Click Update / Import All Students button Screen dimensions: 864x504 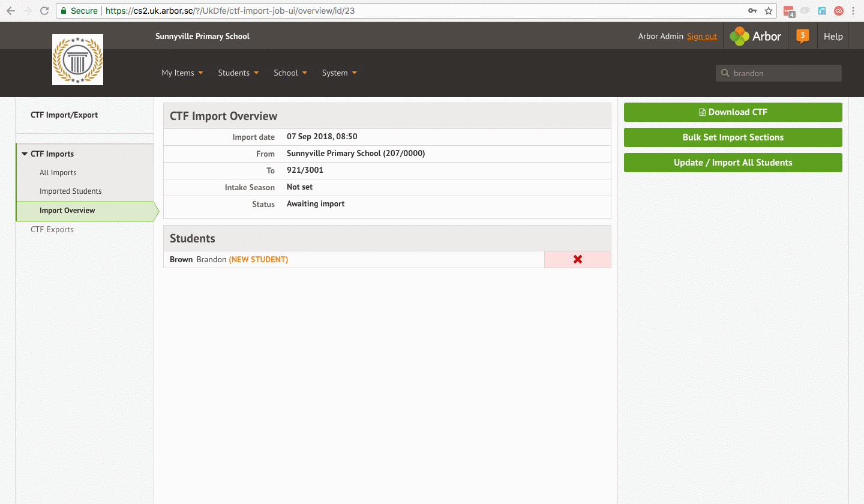tap(733, 163)
